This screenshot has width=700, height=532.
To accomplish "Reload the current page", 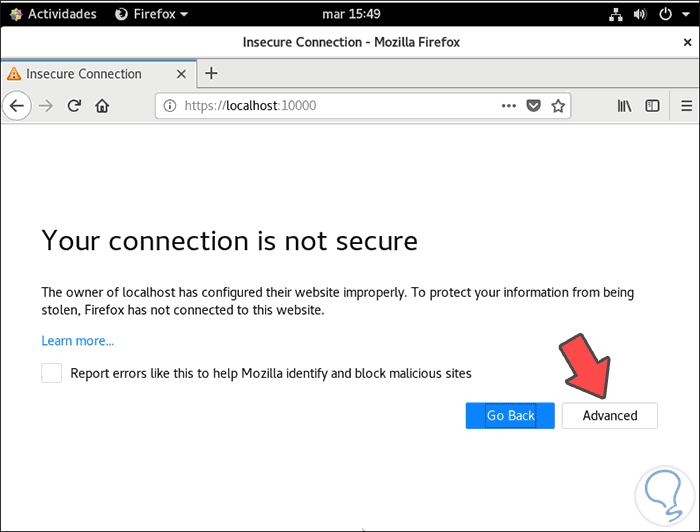I will pos(74,105).
